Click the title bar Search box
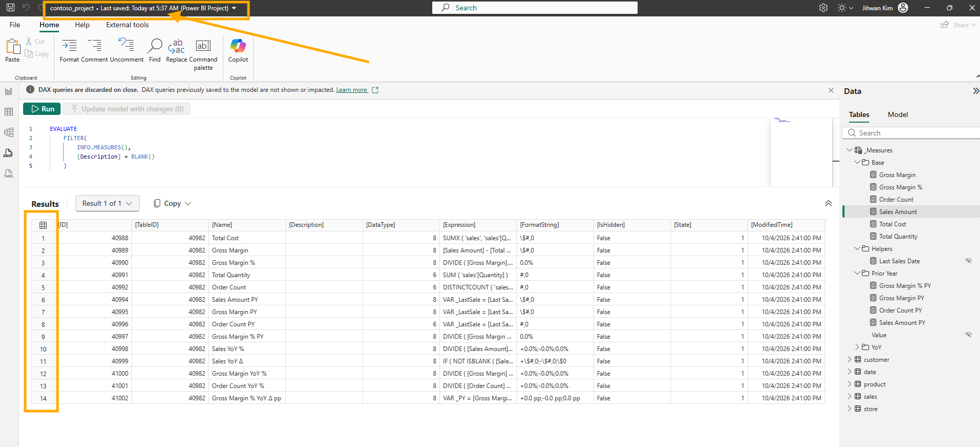The image size is (980, 447). click(535, 8)
